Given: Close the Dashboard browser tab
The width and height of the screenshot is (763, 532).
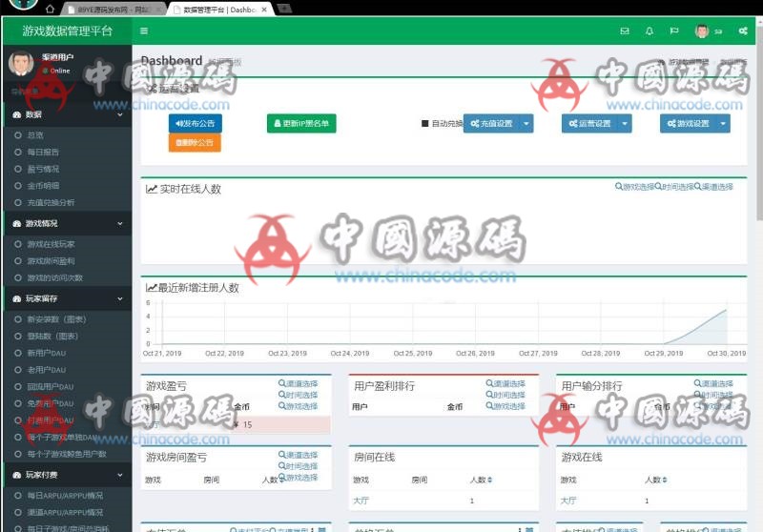Looking at the screenshot, I should click(264, 10).
